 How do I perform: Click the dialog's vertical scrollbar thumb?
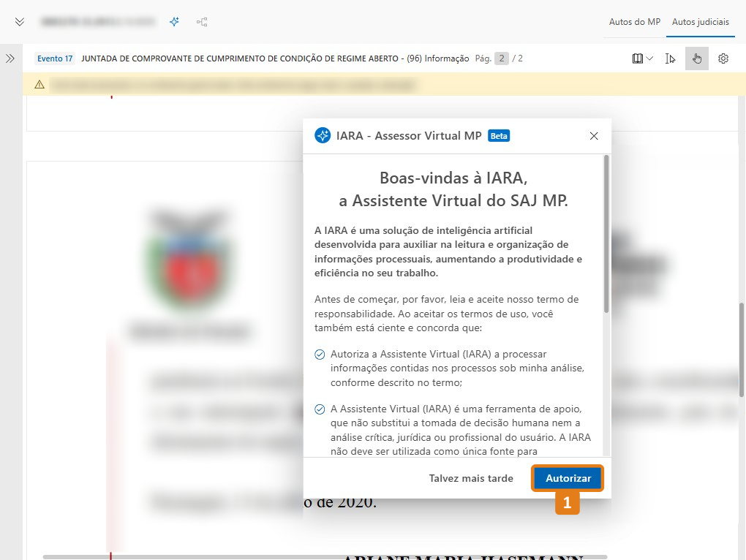(x=606, y=234)
